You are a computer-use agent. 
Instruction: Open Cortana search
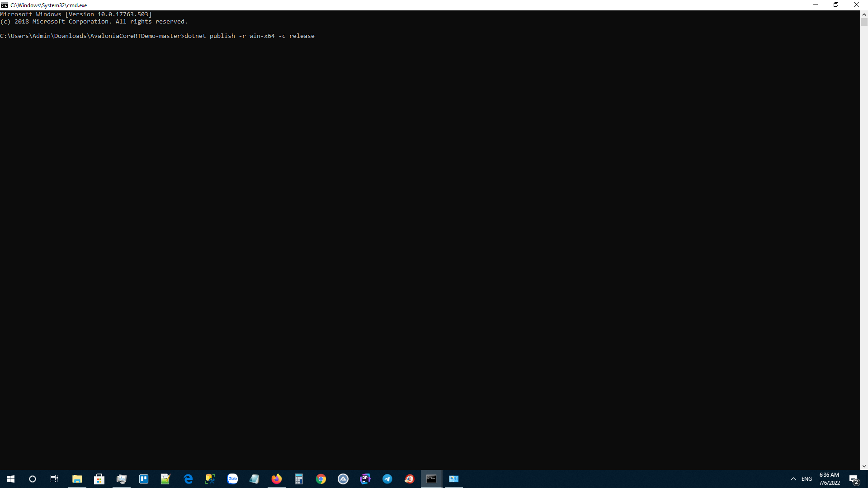[x=32, y=479]
